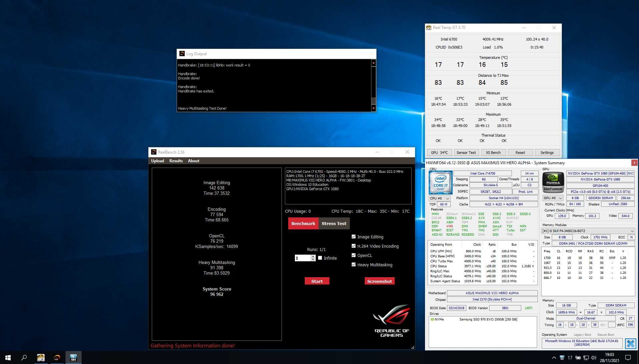
Task: Switch to the Benchmark tab
Action: (x=303, y=223)
